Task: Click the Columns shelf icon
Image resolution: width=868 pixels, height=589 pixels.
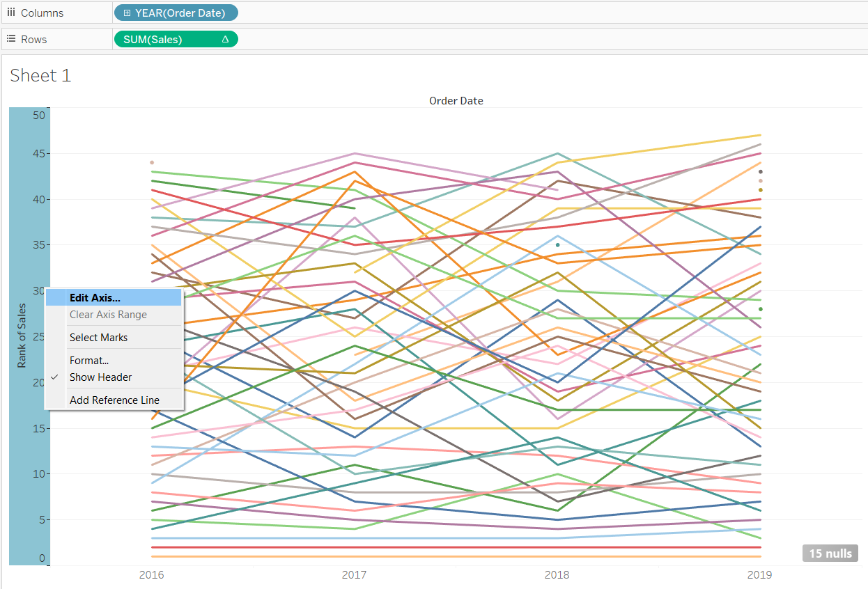Action: pyautogui.click(x=11, y=13)
